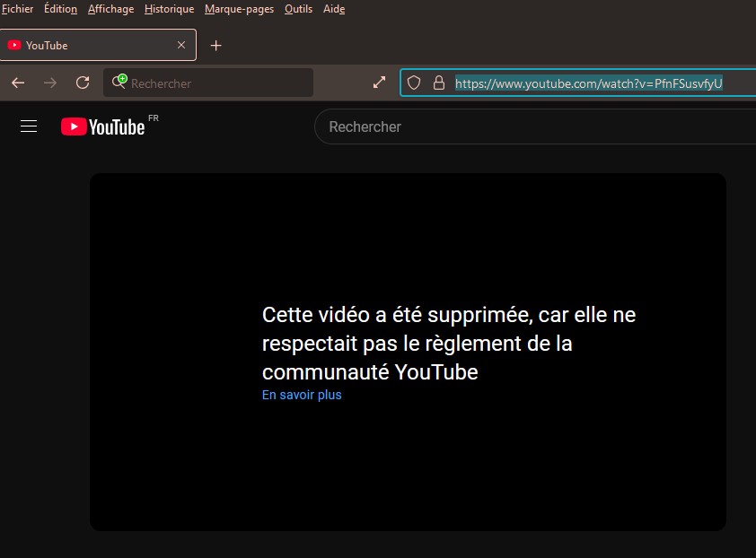The height and width of the screenshot is (558, 756).
Task: Click the diagonal expand arrows icon
Action: pyautogui.click(x=380, y=83)
